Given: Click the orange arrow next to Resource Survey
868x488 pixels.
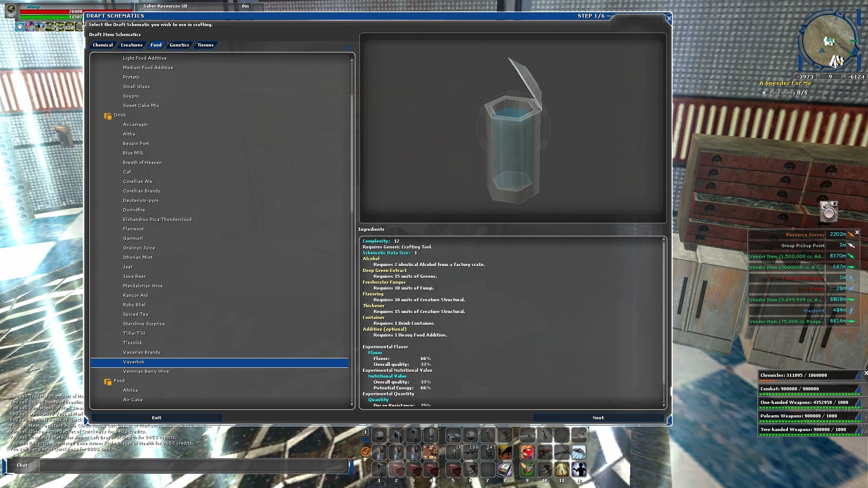Looking at the screenshot, I should [851, 235].
